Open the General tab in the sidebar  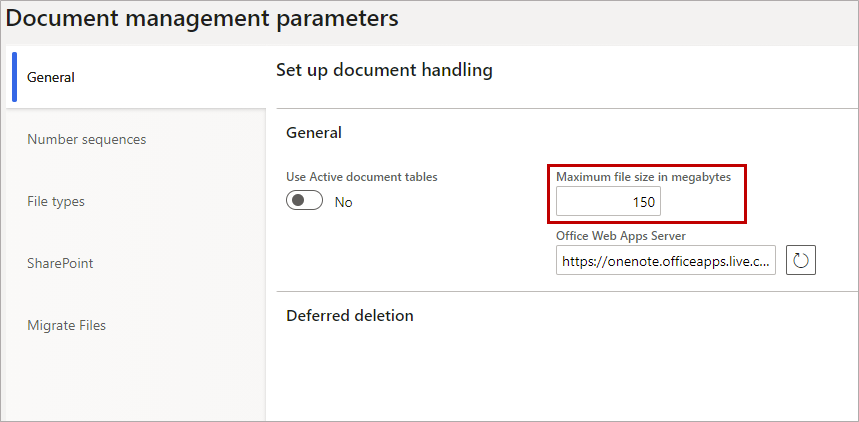click(x=136, y=77)
